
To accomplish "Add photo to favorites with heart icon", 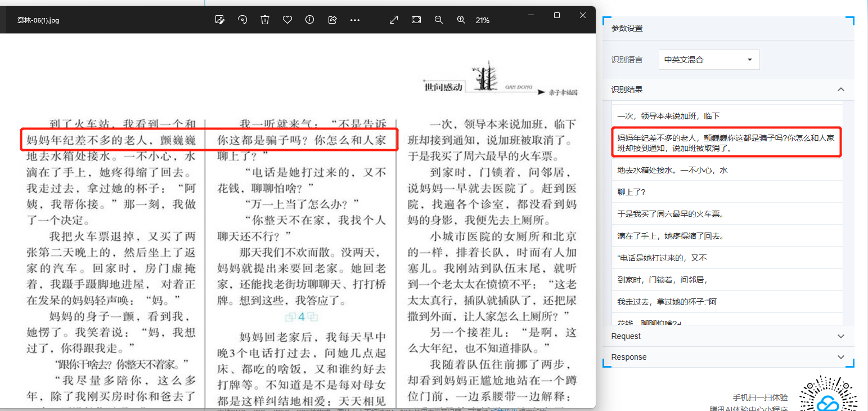I will 287,20.
